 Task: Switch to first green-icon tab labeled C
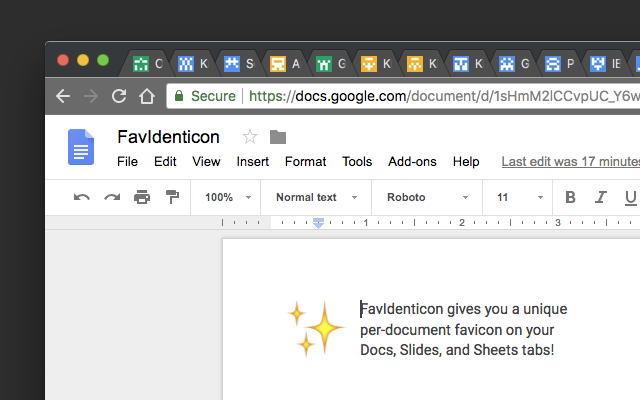(x=148, y=64)
